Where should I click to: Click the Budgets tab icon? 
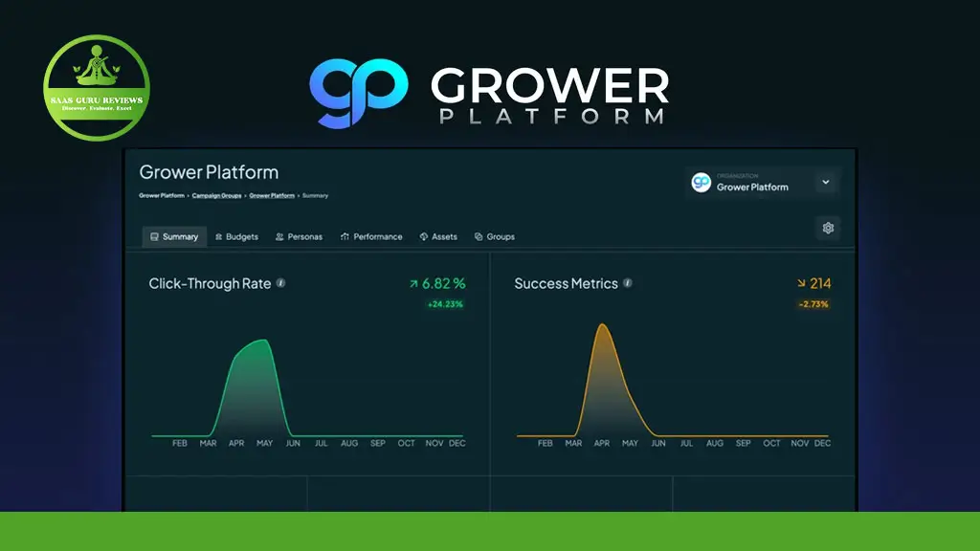[x=218, y=237]
